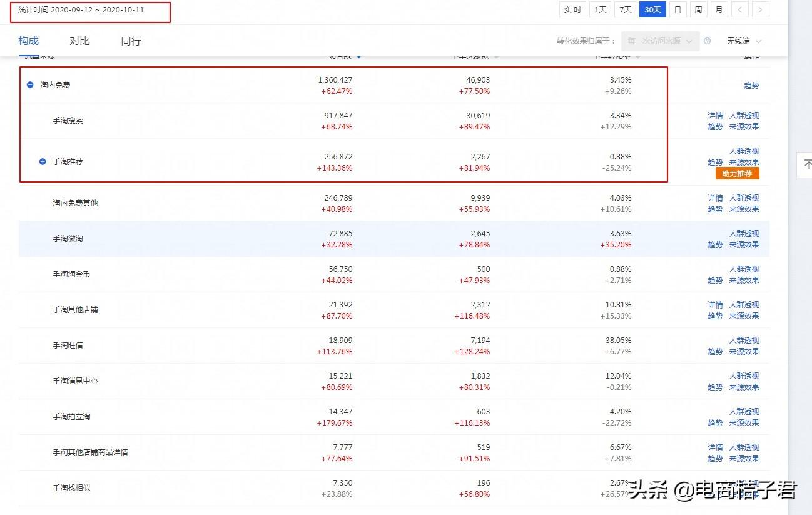
Task: Switch to the 同行 tab
Action: pos(131,41)
